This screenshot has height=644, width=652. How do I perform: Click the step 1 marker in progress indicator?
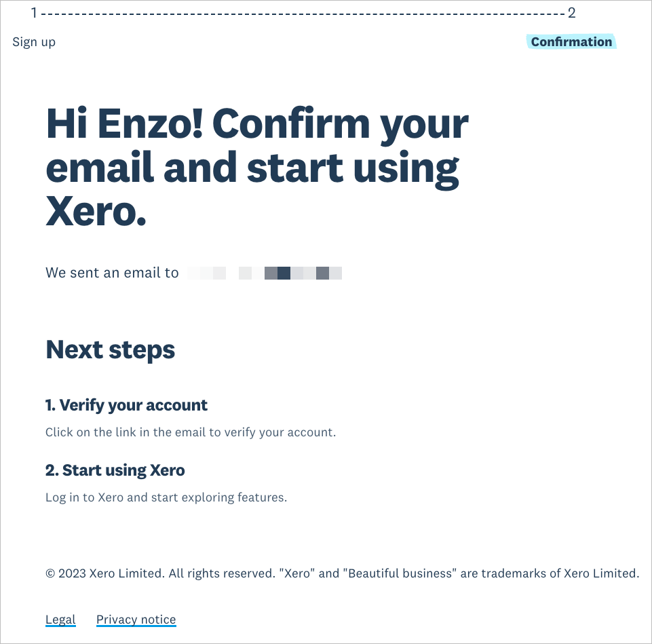coord(33,12)
